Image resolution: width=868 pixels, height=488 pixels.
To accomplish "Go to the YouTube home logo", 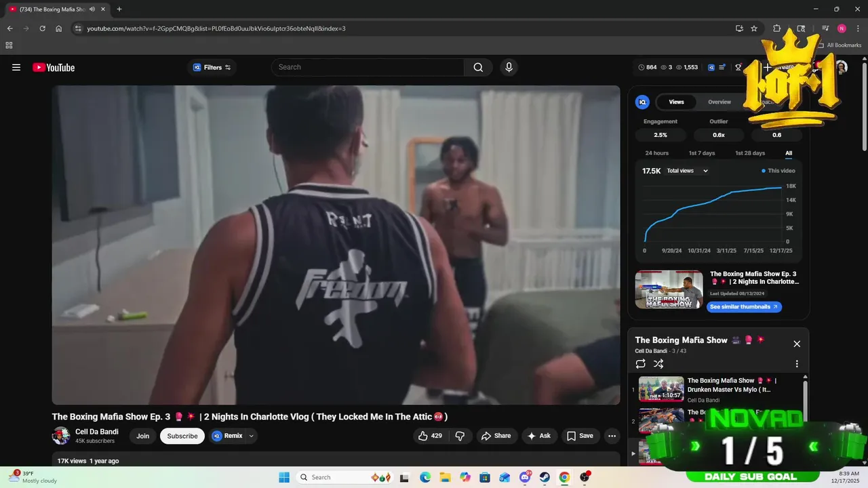I will click(54, 67).
